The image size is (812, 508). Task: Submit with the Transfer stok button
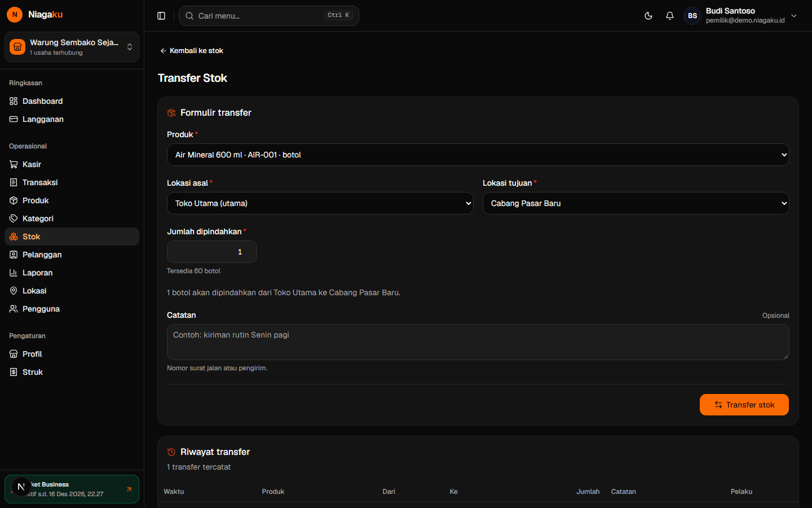(x=744, y=405)
